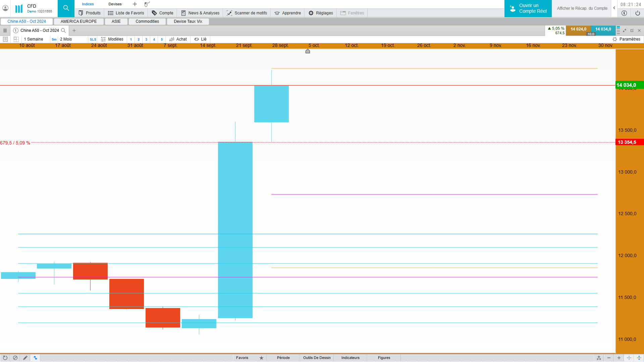The height and width of the screenshot is (362, 644).
Task: Switch to the Commodities tab
Action: click(x=147, y=21)
